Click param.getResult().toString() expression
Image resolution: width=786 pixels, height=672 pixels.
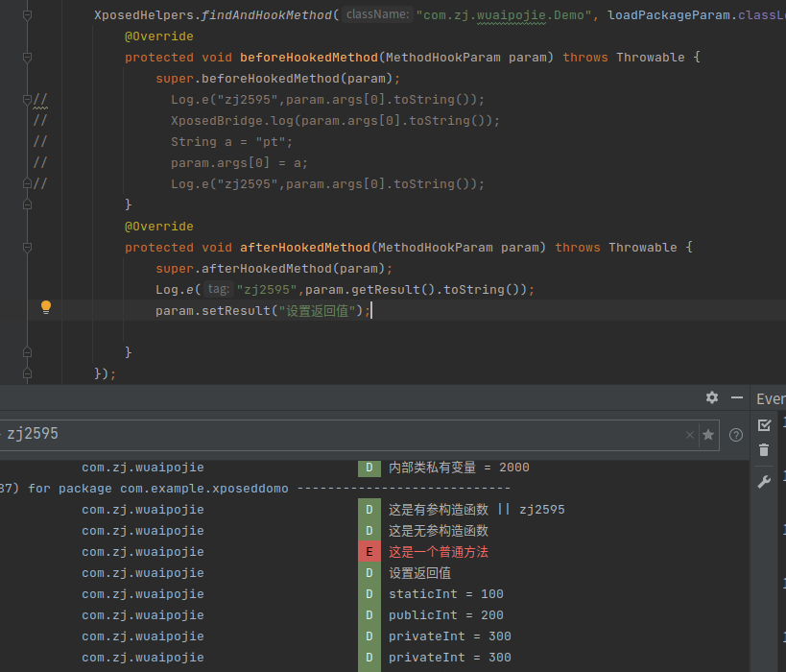pos(412,290)
